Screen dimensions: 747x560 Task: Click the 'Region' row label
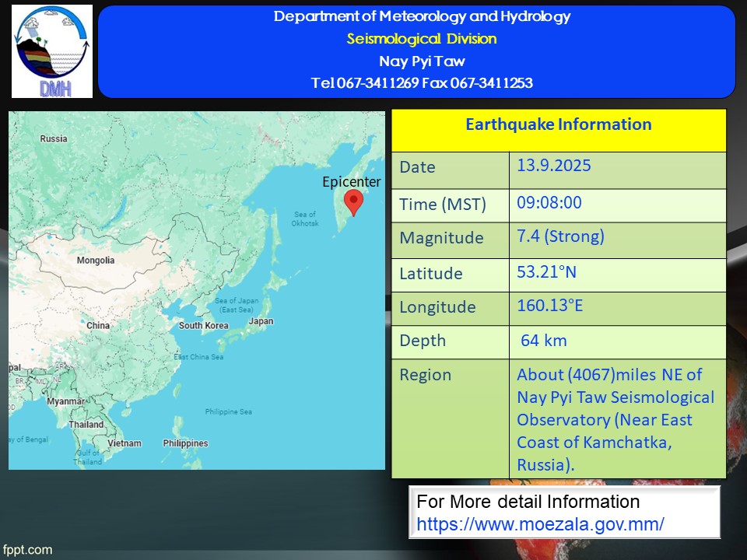(425, 375)
